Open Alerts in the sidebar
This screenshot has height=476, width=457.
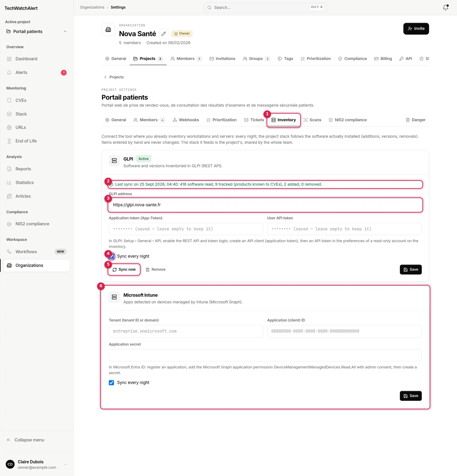click(x=37, y=72)
